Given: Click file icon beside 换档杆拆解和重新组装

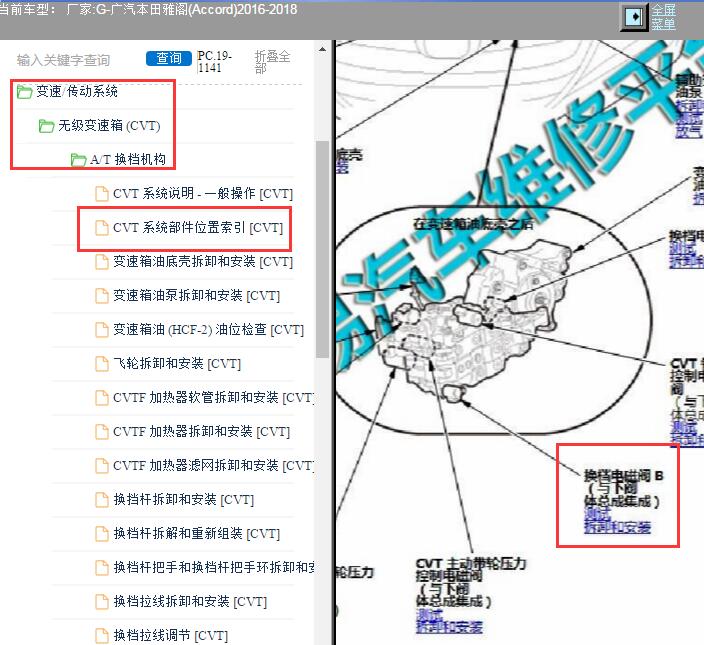Looking at the screenshot, I should (102, 534).
